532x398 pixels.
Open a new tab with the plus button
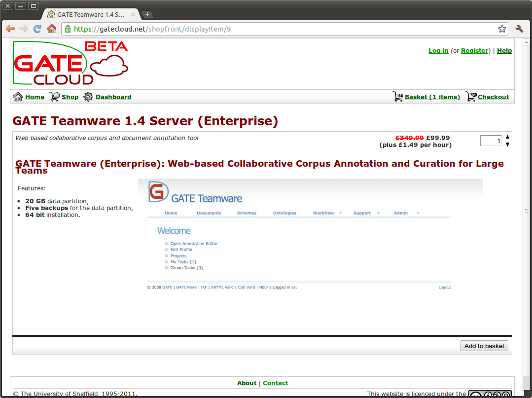[147, 14]
